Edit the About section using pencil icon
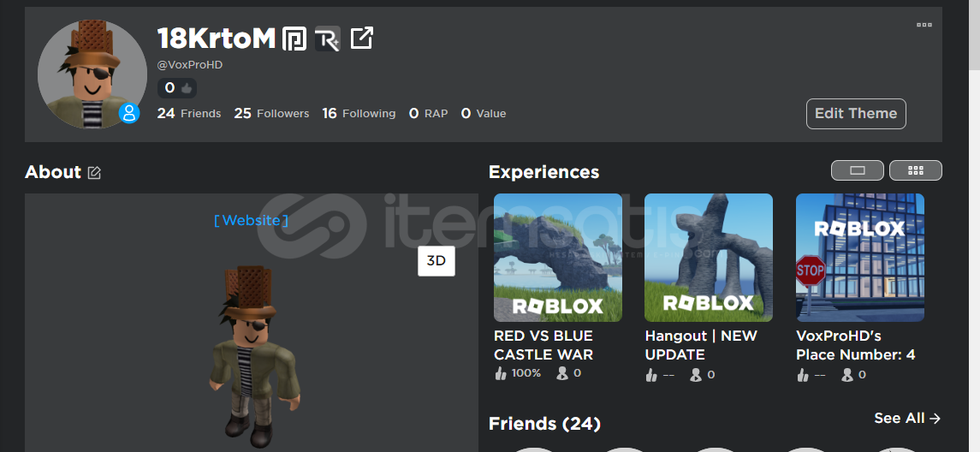 point(94,173)
